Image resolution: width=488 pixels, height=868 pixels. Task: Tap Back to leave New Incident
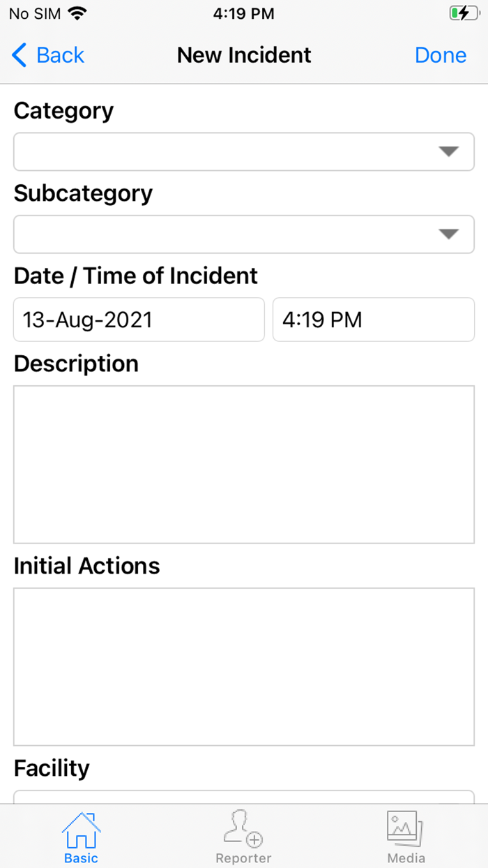[x=47, y=54]
